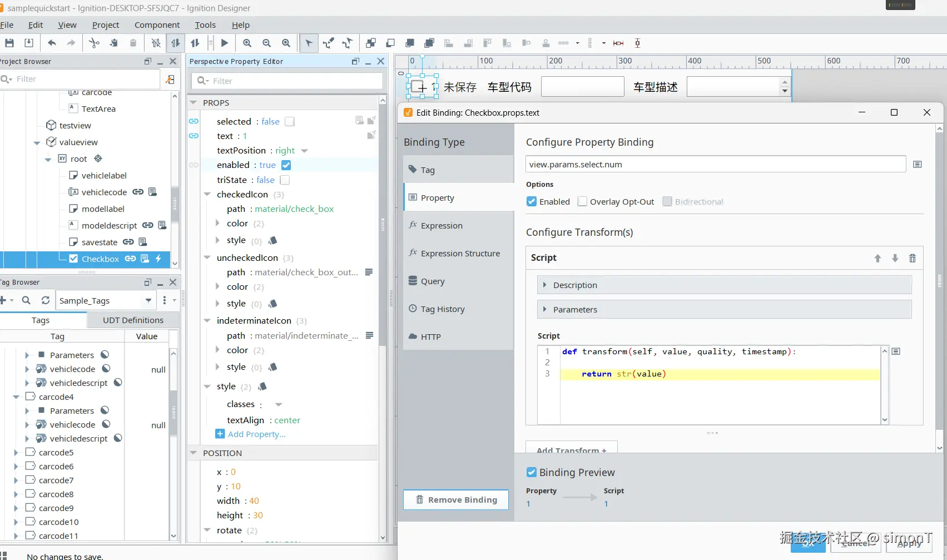This screenshot has width=947, height=560.
Task: Click the Redo toolbar icon
Action: tap(71, 43)
